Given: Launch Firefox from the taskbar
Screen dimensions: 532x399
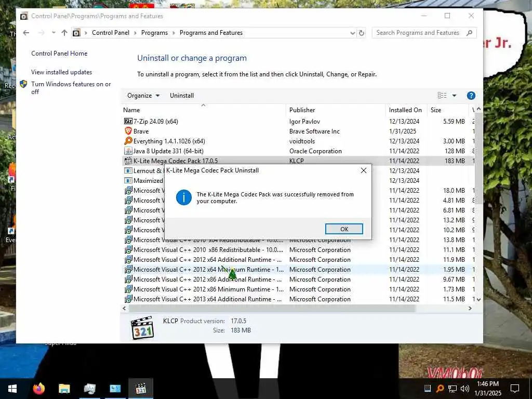Looking at the screenshot, I should tap(38, 389).
